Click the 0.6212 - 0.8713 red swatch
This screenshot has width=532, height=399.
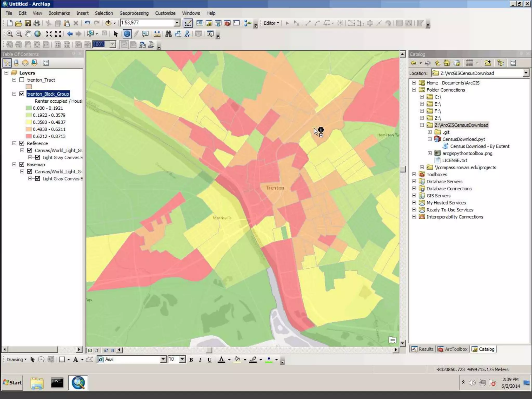coord(29,136)
